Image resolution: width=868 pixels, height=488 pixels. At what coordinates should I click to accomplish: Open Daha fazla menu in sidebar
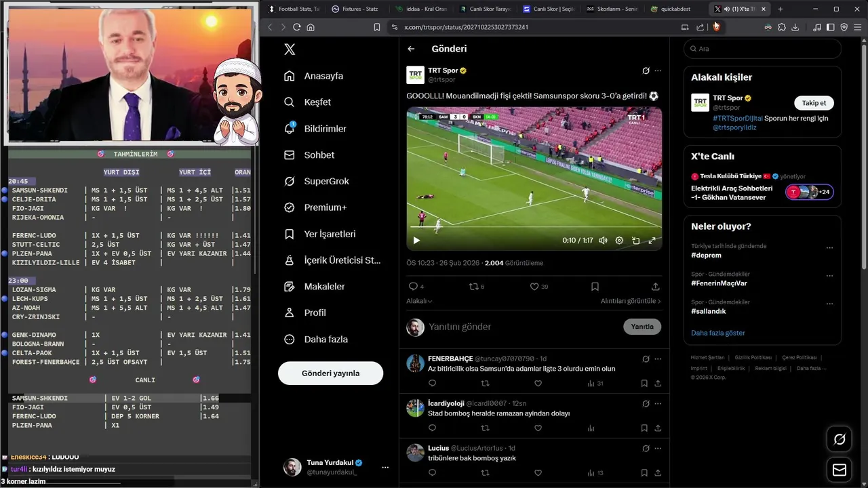pos(316,339)
